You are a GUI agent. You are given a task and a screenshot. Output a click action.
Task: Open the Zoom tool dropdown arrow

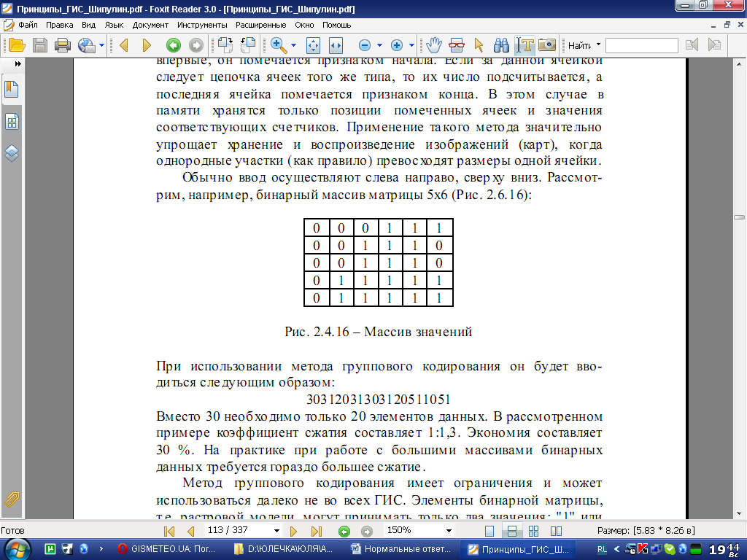click(293, 45)
